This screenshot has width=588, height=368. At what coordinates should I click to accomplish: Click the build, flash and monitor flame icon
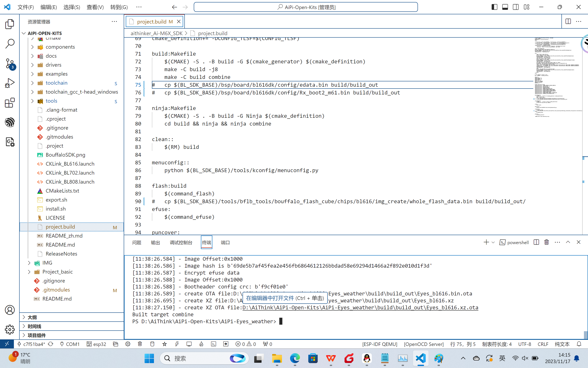coord(201,344)
